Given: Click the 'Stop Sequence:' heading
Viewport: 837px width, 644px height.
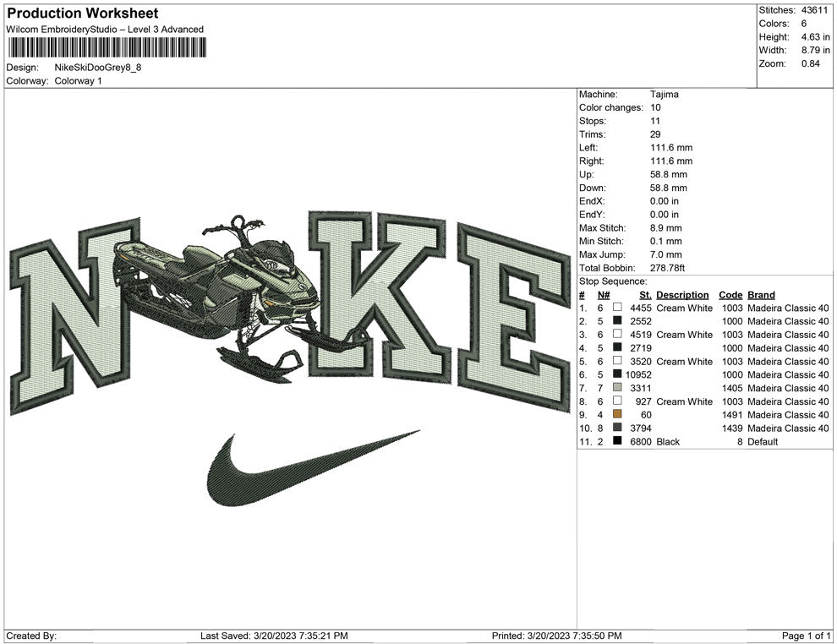Looking at the screenshot, I should (x=613, y=281).
